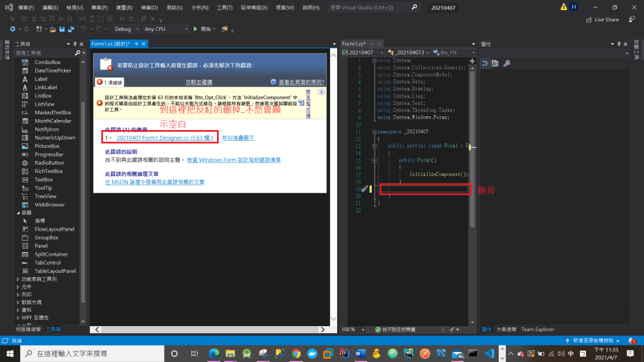
Task: Open the 偵錯(D) menu
Action: (149, 8)
